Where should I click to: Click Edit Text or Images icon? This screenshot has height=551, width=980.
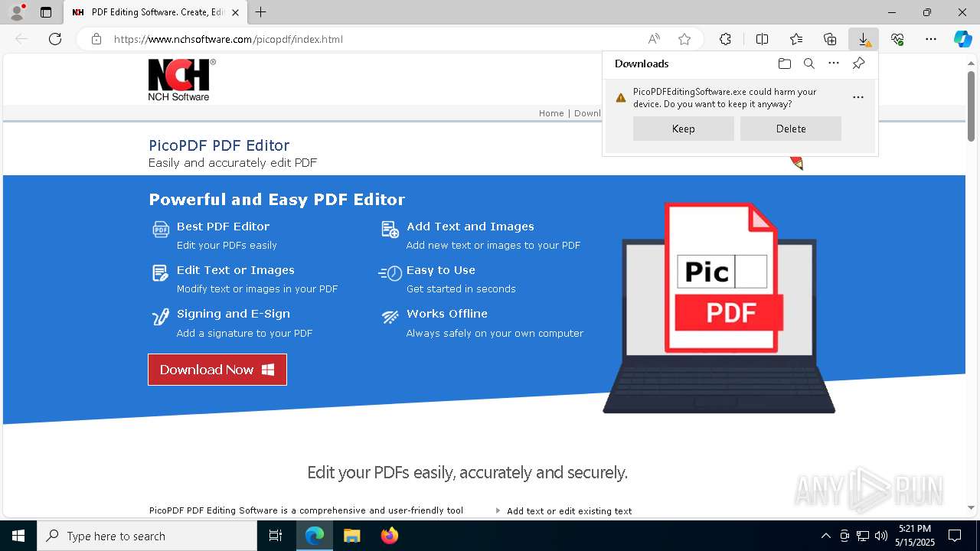[160, 273]
